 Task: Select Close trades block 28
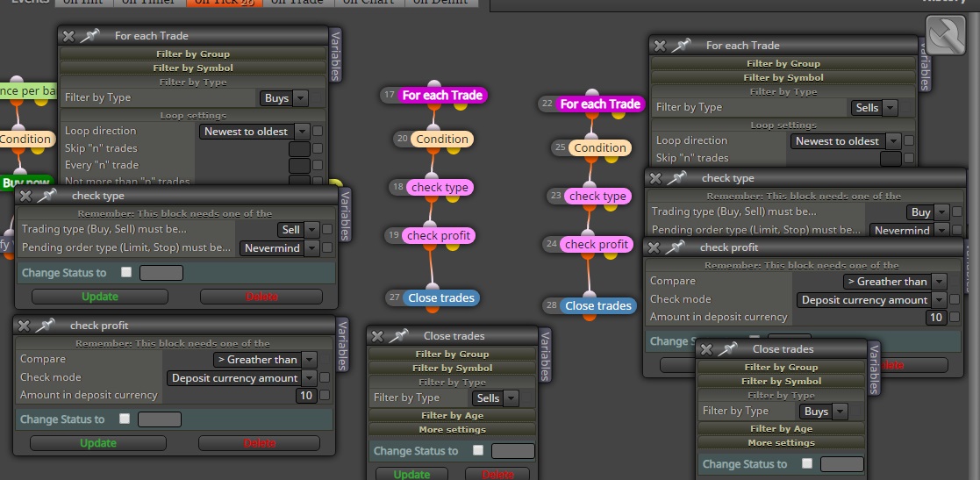(x=598, y=305)
